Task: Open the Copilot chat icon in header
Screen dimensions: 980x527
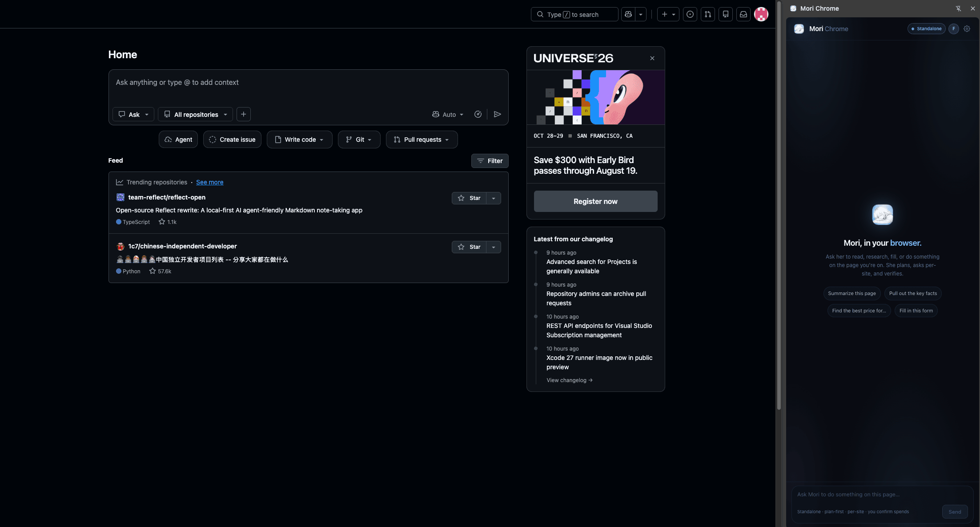Action: pos(628,14)
